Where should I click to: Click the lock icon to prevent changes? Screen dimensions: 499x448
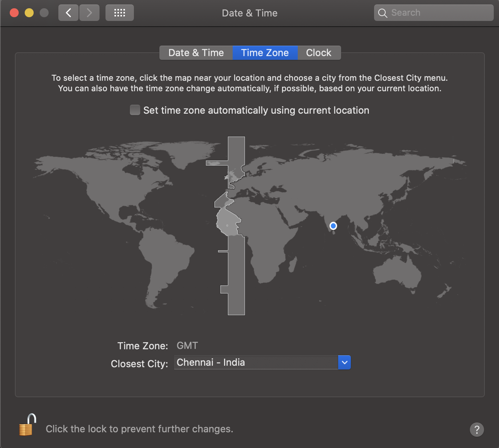pos(28,425)
